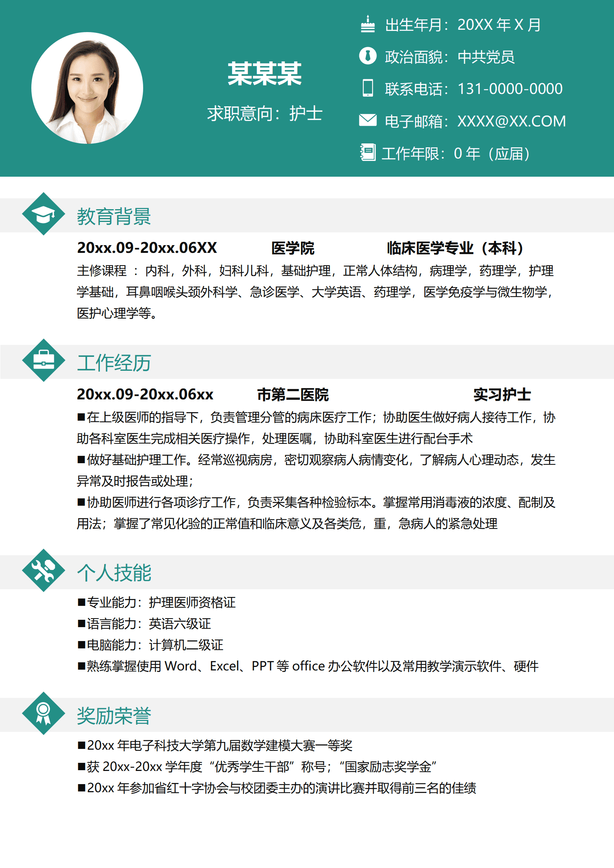Click the 求职意向：护士 line
The width and height of the screenshot is (614, 868).
(x=265, y=114)
